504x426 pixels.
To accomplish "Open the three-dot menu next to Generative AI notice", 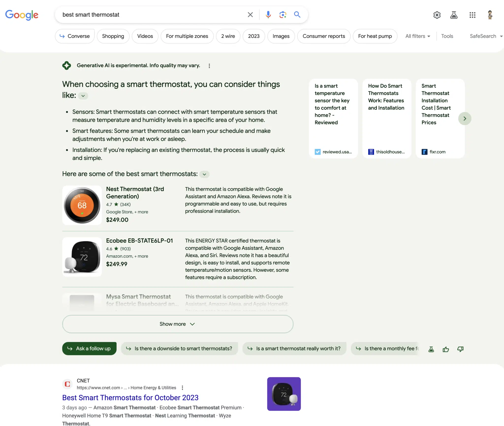I will pos(209,65).
